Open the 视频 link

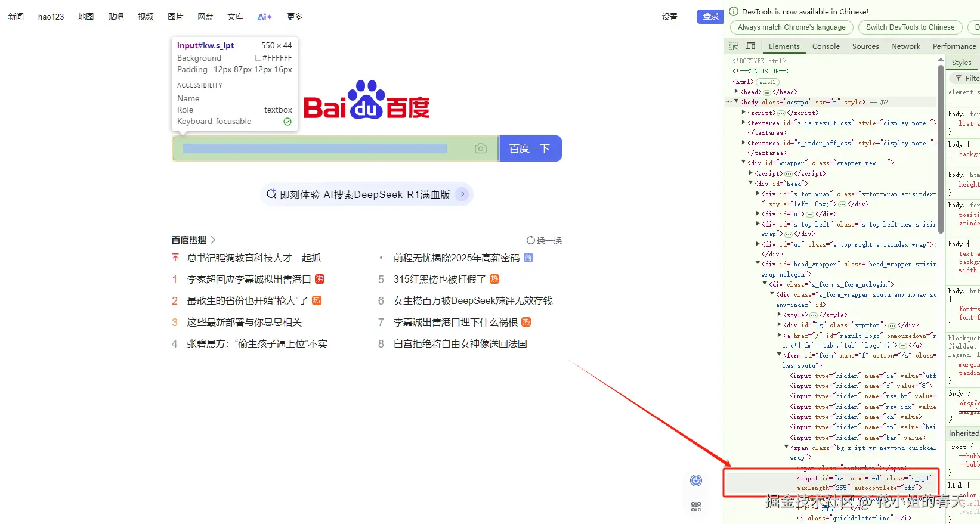click(146, 17)
